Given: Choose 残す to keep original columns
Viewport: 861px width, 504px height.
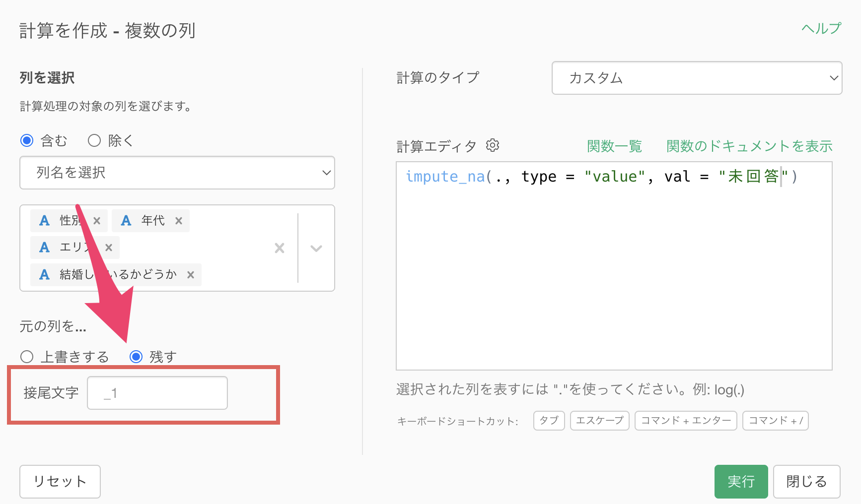Looking at the screenshot, I should [x=136, y=357].
